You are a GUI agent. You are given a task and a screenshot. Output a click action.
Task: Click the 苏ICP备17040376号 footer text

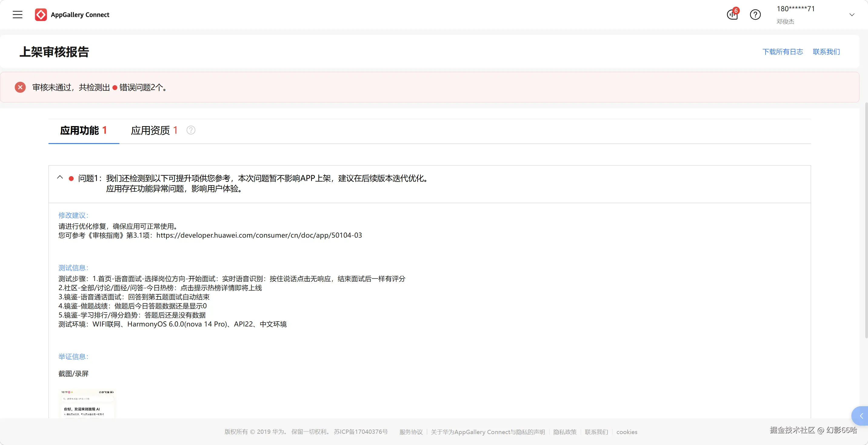pyautogui.click(x=361, y=432)
